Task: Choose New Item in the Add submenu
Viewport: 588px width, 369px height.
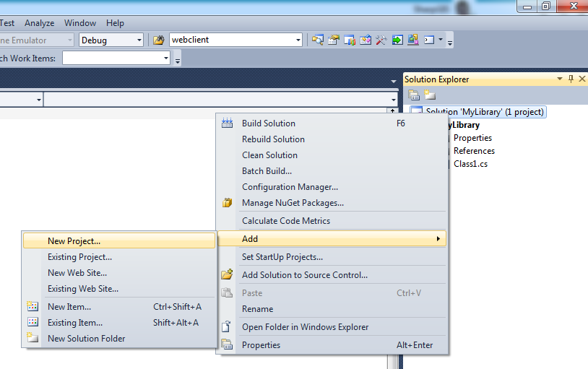Action: tap(119, 307)
